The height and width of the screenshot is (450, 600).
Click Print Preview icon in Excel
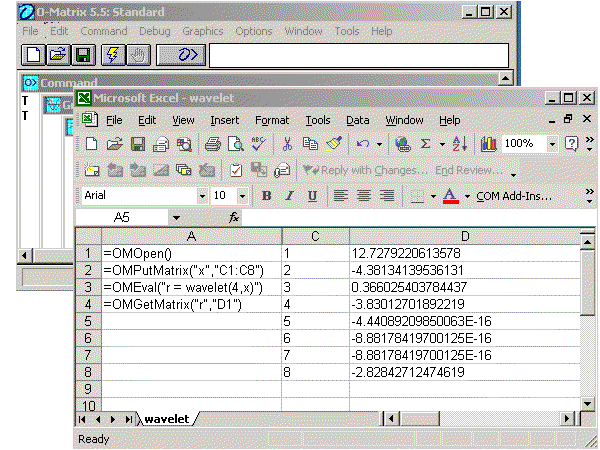236,145
